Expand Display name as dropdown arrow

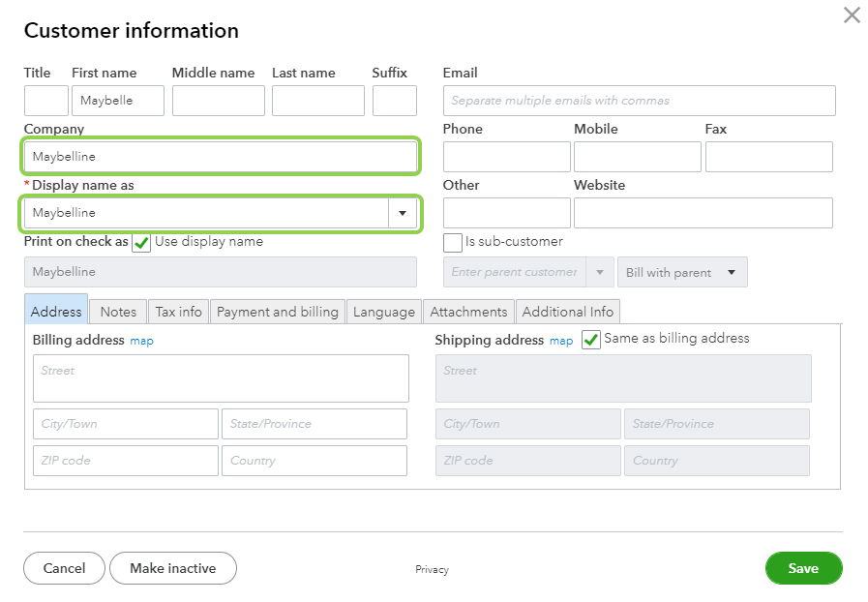coord(403,213)
